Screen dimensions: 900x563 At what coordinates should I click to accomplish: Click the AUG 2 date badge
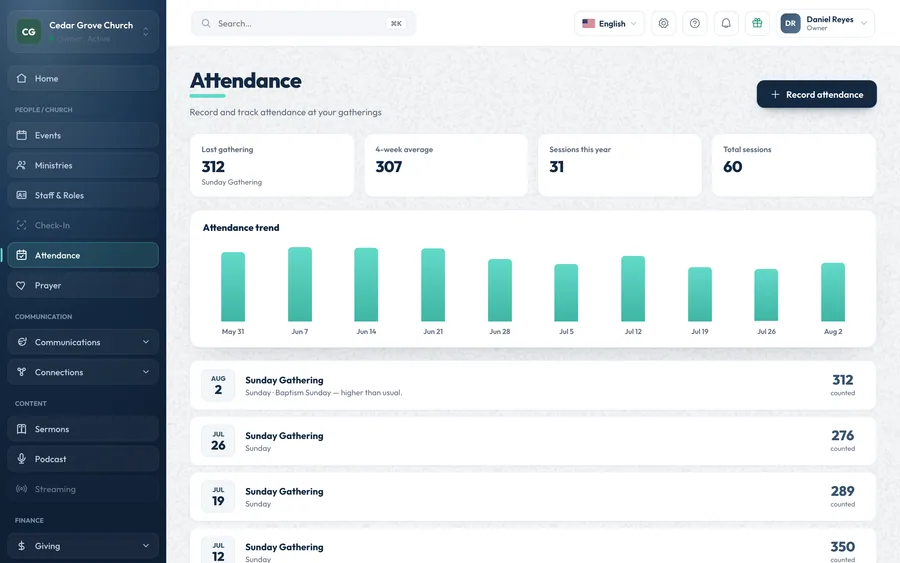coord(218,385)
